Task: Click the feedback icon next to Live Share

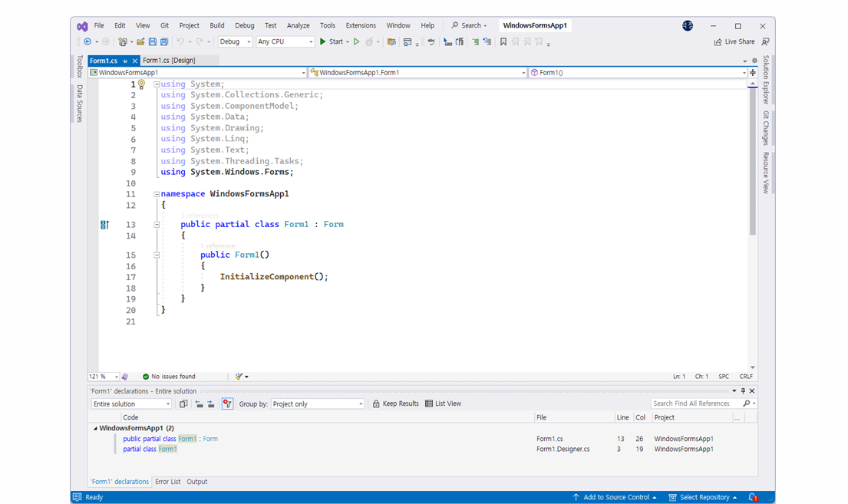Action: pos(765,41)
